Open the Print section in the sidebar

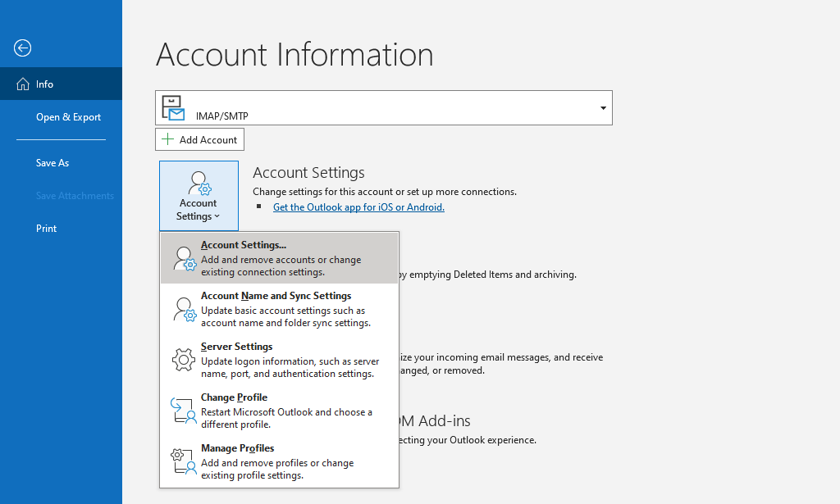click(x=46, y=228)
